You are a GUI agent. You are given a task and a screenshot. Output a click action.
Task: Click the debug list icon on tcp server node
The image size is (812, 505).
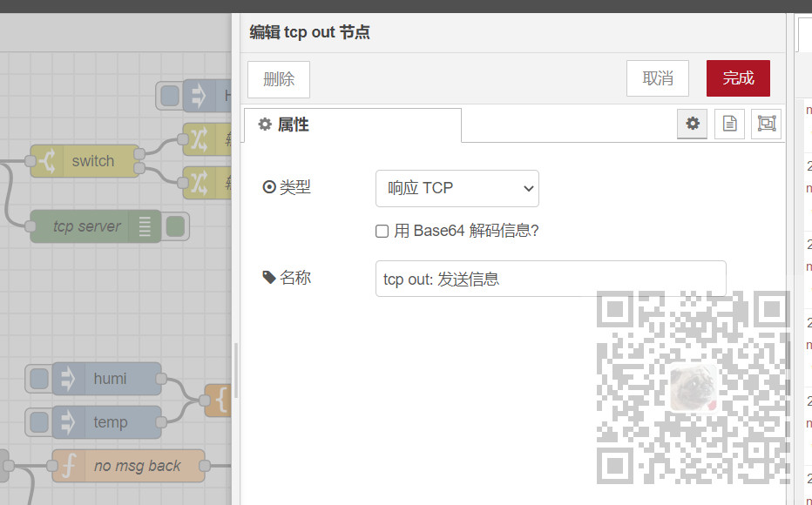tap(145, 226)
